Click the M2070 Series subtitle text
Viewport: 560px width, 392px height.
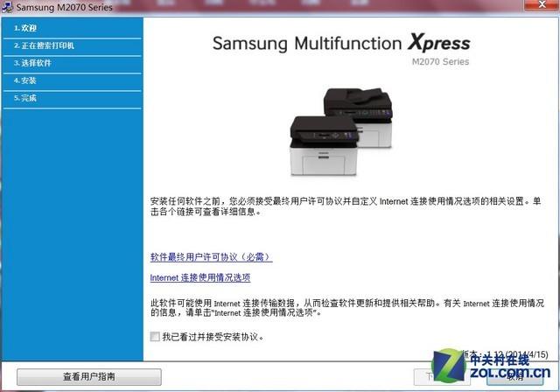[x=440, y=62]
